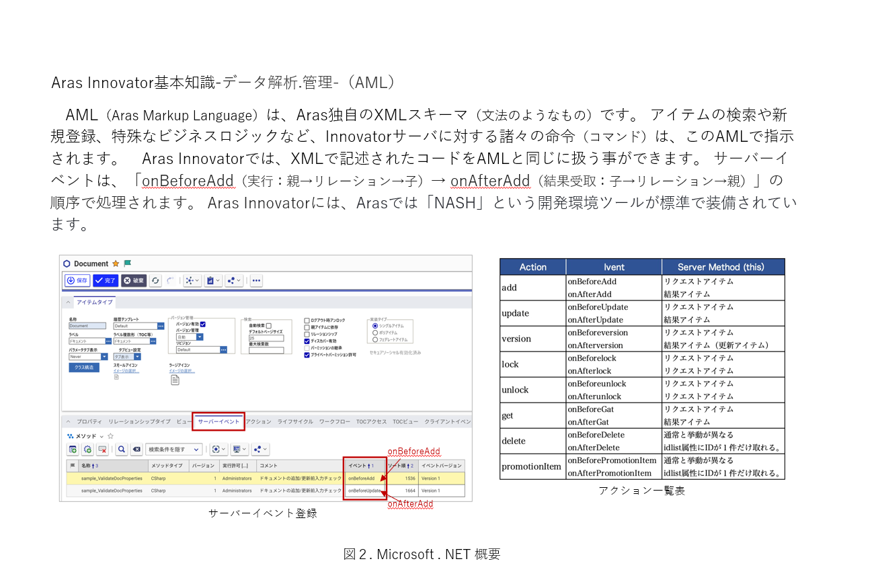Click the Document hexagon item icon
Image resolution: width=872 pixels, height=588 pixels.
click(x=67, y=263)
